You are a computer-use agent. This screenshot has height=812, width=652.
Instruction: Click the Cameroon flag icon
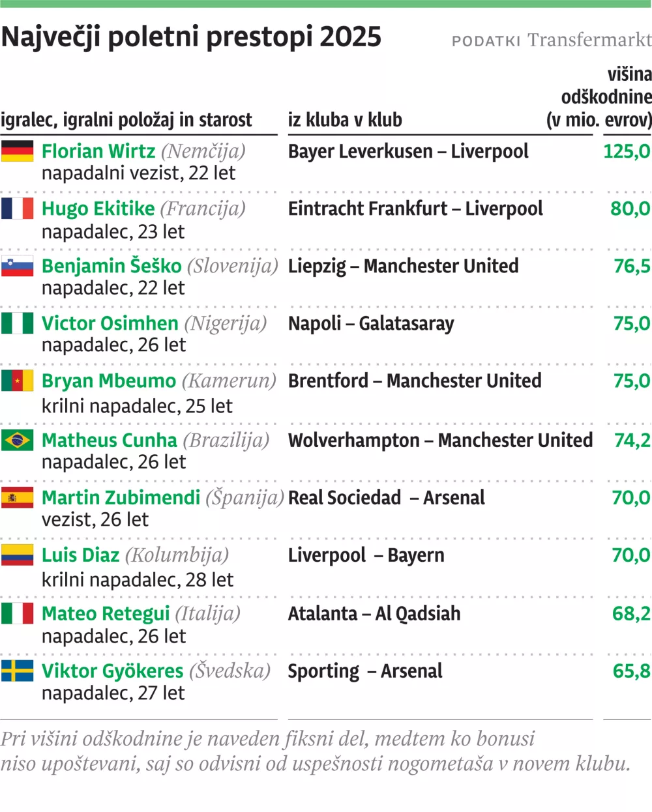(17, 381)
